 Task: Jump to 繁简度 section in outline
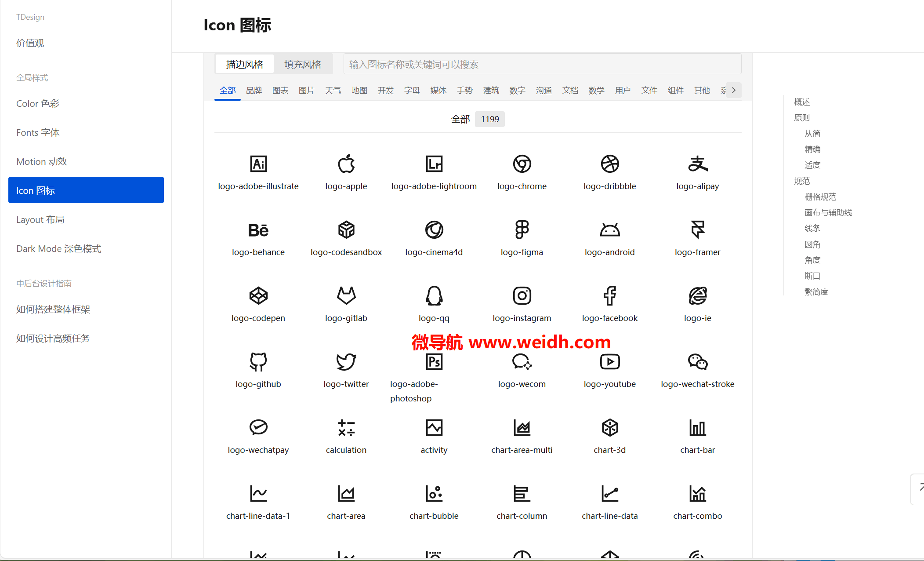816,292
